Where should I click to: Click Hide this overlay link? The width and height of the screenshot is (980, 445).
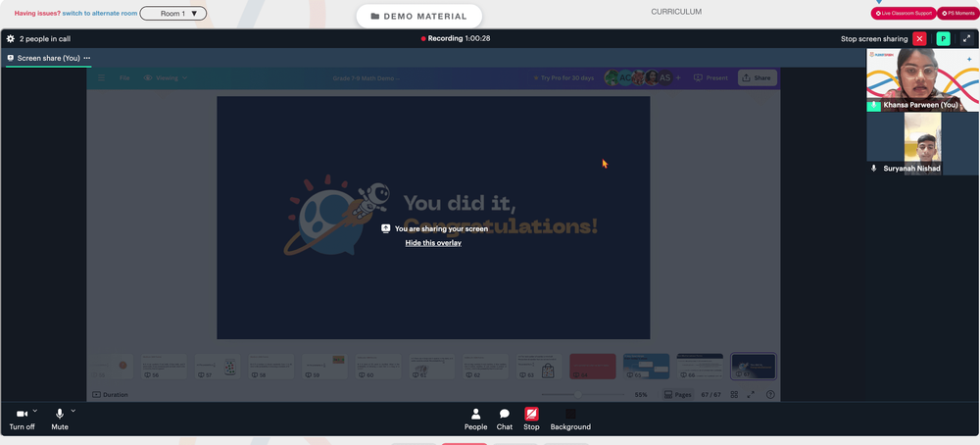[433, 243]
